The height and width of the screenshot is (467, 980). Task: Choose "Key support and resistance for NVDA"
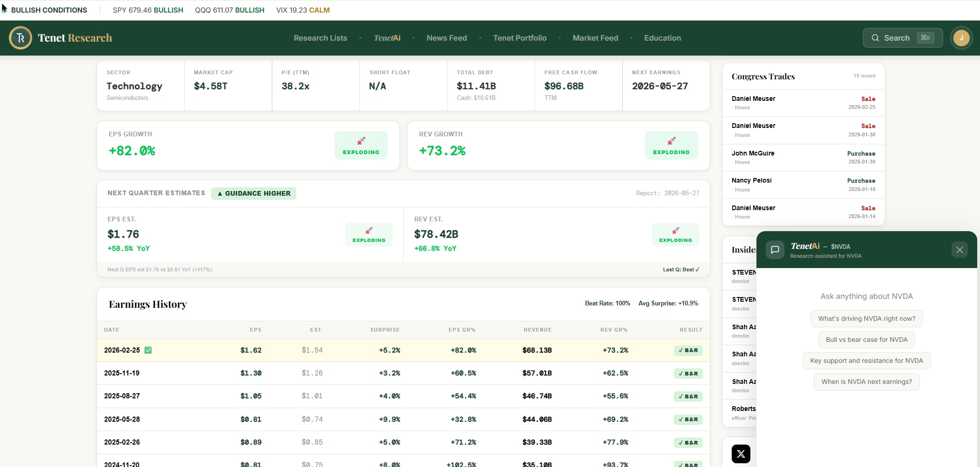[x=867, y=361]
